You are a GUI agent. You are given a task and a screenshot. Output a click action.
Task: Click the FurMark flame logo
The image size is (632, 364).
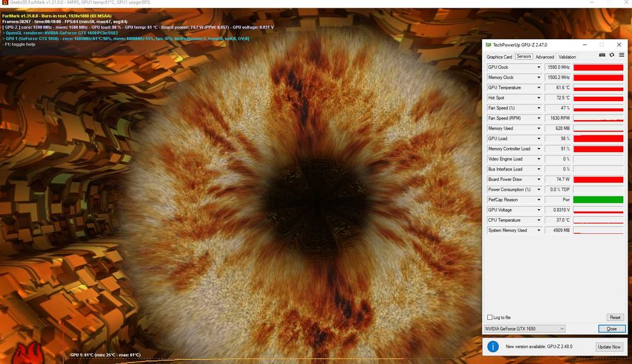click(x=28, y=353)
